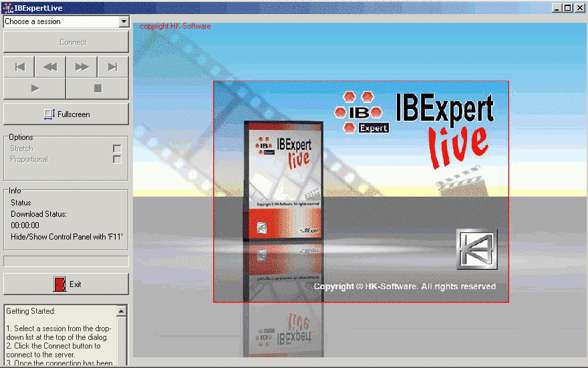588x368 pixels.
Task: Click the Status label in Info
Action: pyautogui.click(x=21, y=203)
